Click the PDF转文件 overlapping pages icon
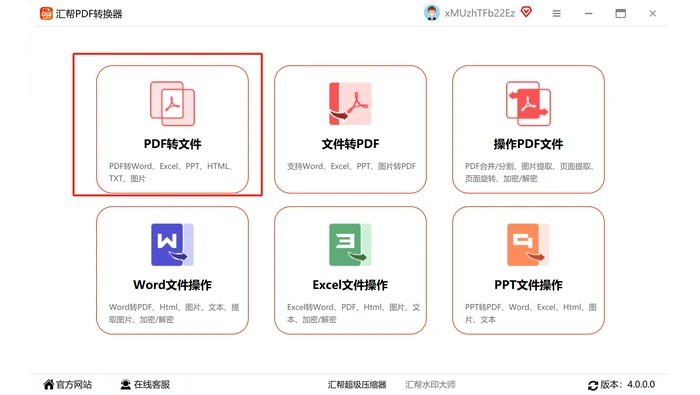 point(172,104)
